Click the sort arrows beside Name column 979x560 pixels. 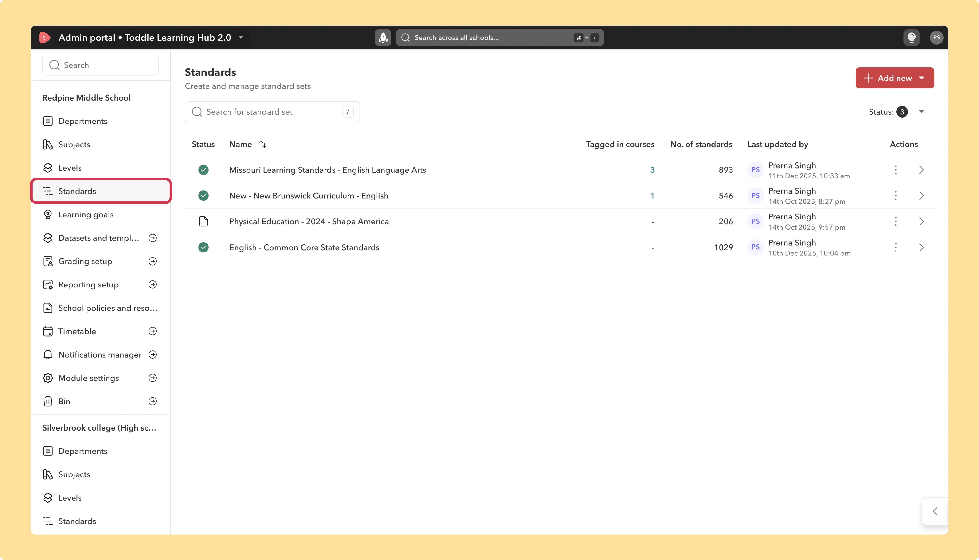coord(263,144)
